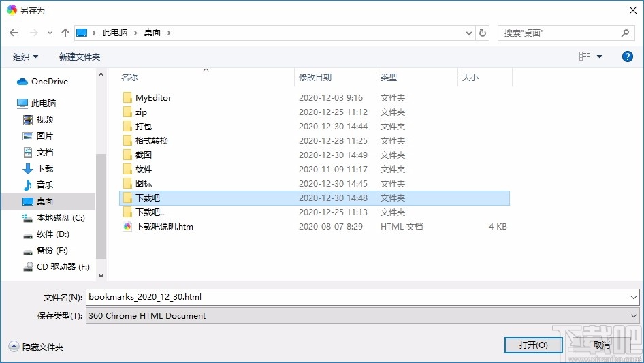Viewport: 644px width, 363px height.
Task: Sort by 大小 column header
Action: point(470,77)
